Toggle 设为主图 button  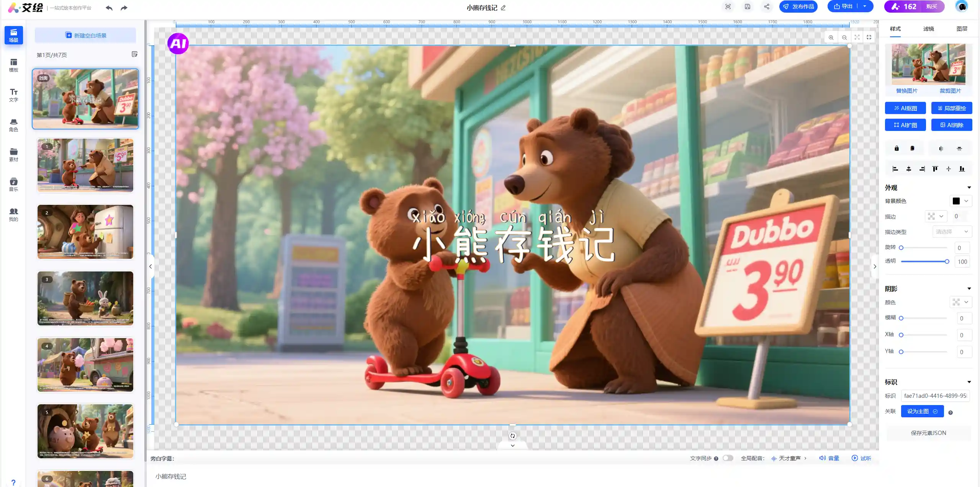[x=922, y=411]
